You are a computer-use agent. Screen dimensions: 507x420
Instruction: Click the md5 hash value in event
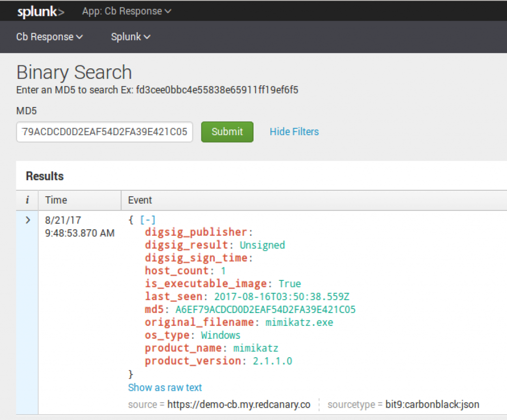pyautogui.click(x=265, y=310)
